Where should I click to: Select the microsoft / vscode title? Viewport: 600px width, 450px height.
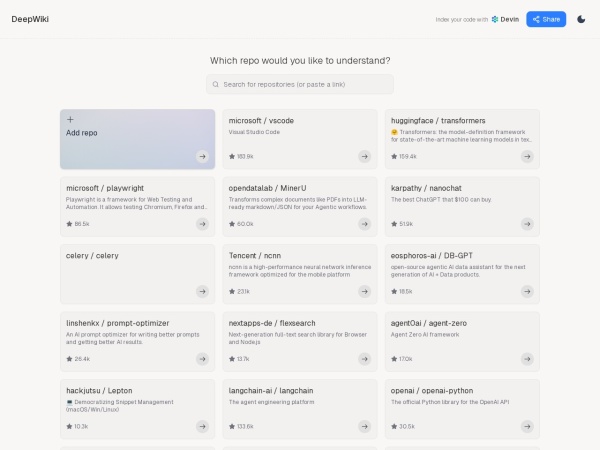[261, 121]
